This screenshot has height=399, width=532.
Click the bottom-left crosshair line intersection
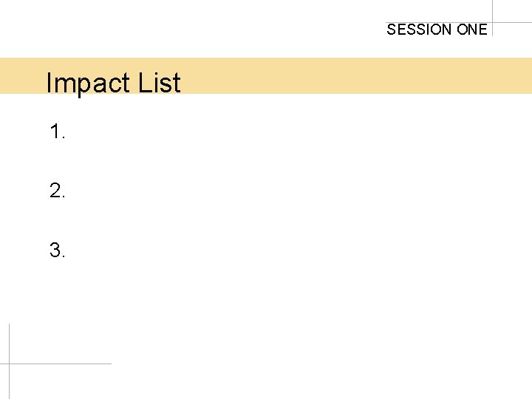click(x=9, y=364)
